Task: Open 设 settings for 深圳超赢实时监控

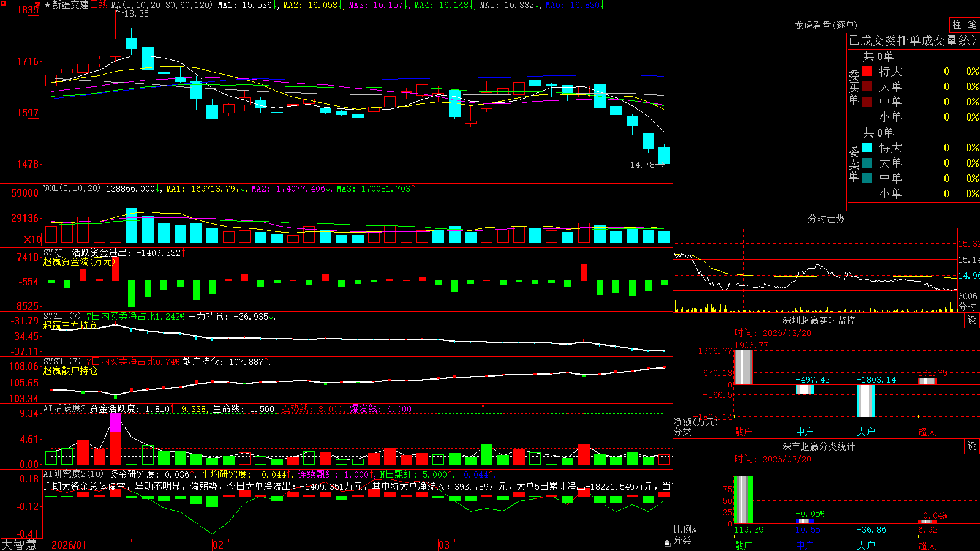Action: point(972,320)
